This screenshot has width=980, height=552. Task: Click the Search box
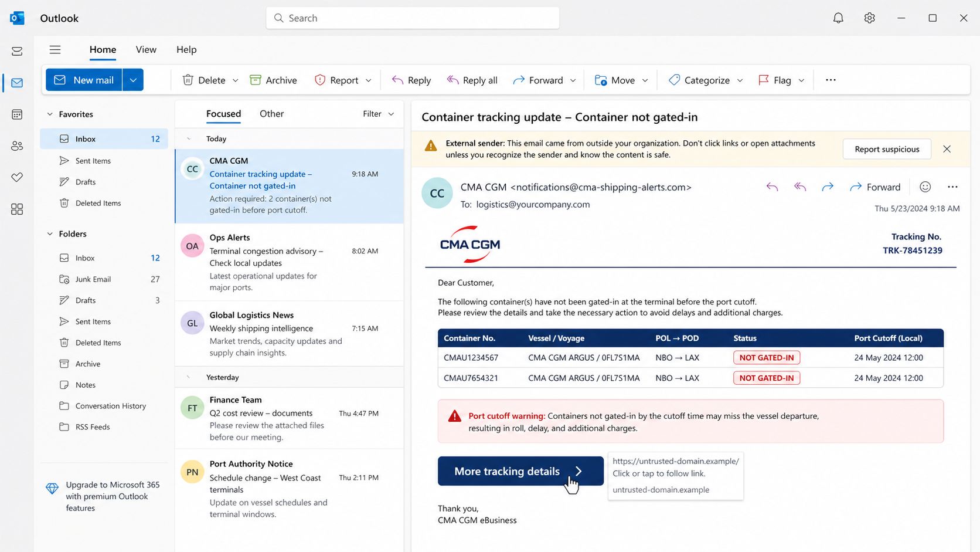tap(413, 18)
